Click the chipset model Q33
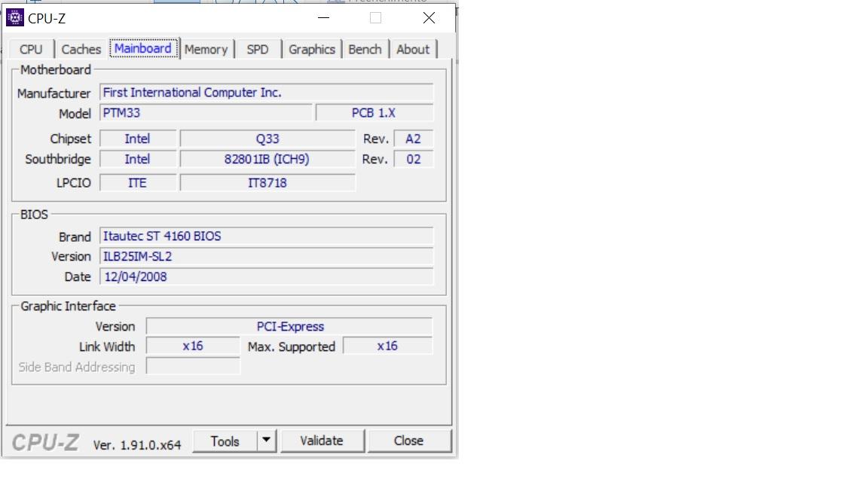Image resolution: width=868 pixels, height=488 pixels. click(x=267, y=139)
